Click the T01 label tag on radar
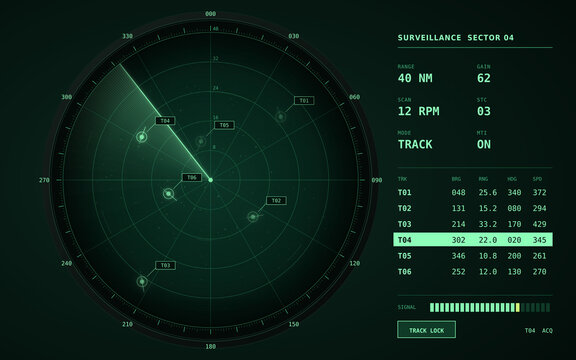The width and height of the screenshot is (576, 360). tap(304, 100)
